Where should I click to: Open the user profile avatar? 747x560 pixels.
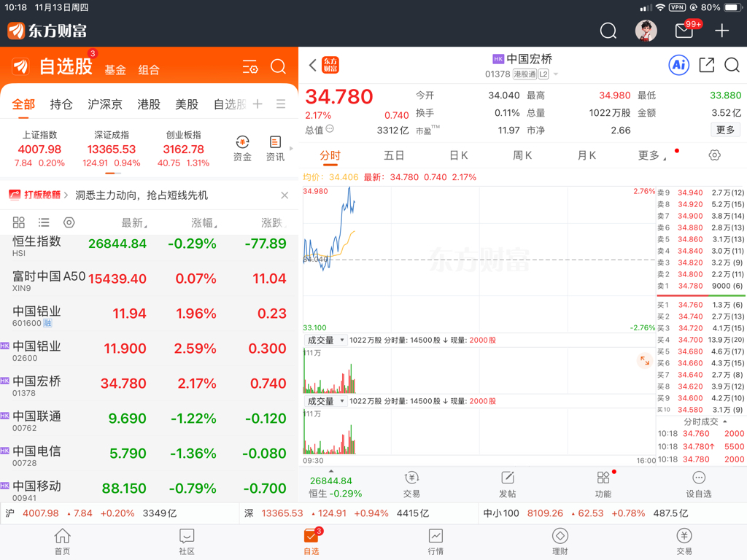[646, 31]
